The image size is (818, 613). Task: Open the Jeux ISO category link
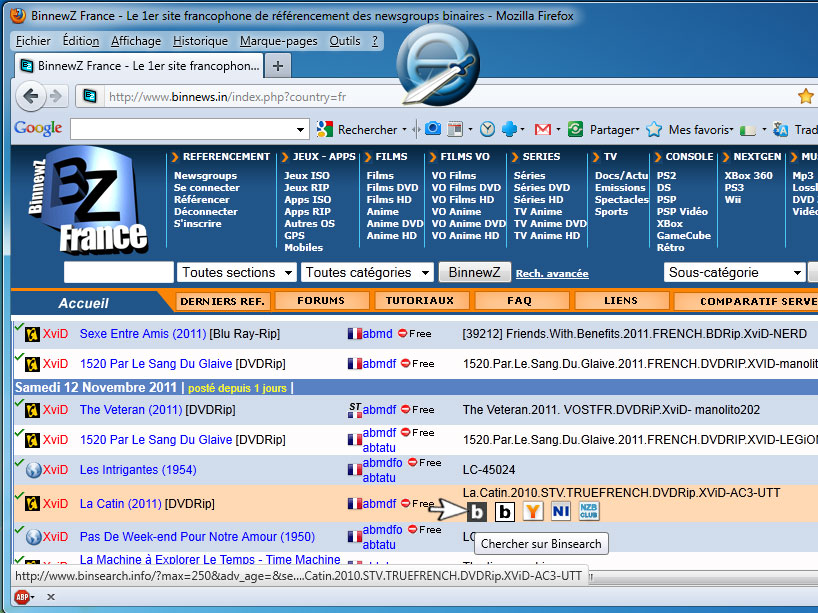[x=307, y=176]
